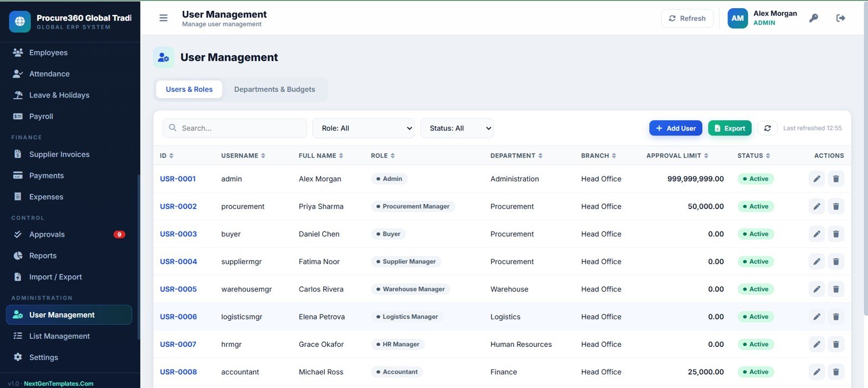Toggle the hamburger sidebar menu
868x388 pixels.
click(163, 18)
